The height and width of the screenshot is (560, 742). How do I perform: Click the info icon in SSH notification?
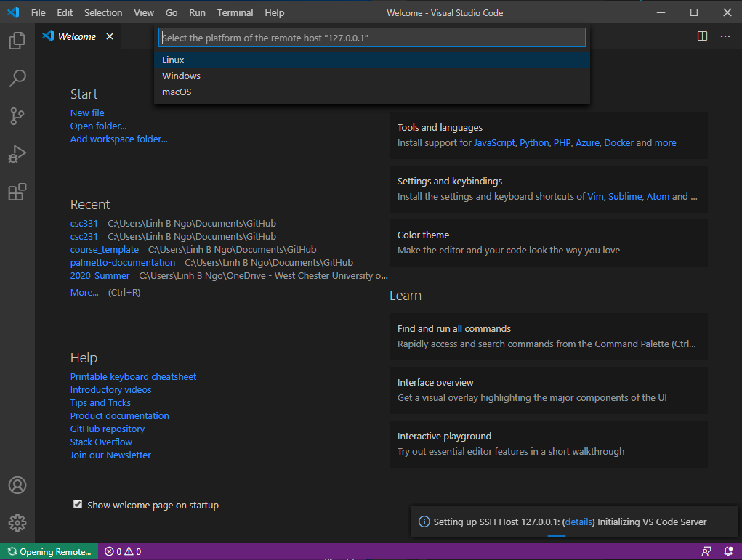click(424, 522)
